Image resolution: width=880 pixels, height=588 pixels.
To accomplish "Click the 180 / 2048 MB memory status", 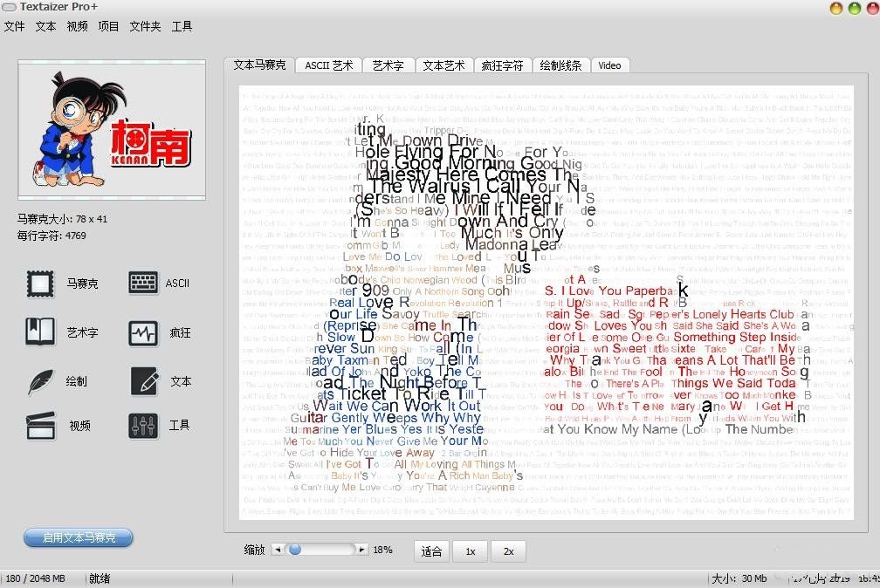I will 35,578.
